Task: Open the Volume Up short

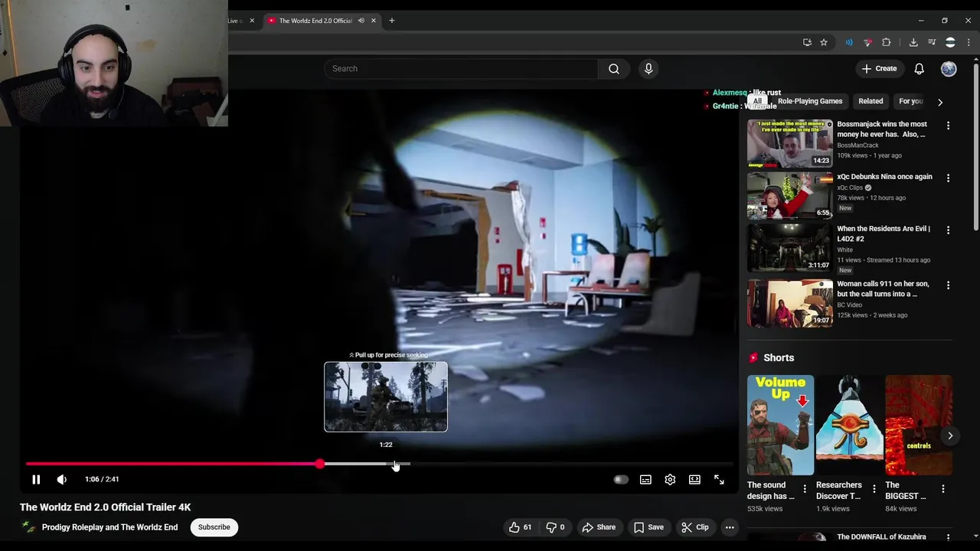Action: (780, 425)
